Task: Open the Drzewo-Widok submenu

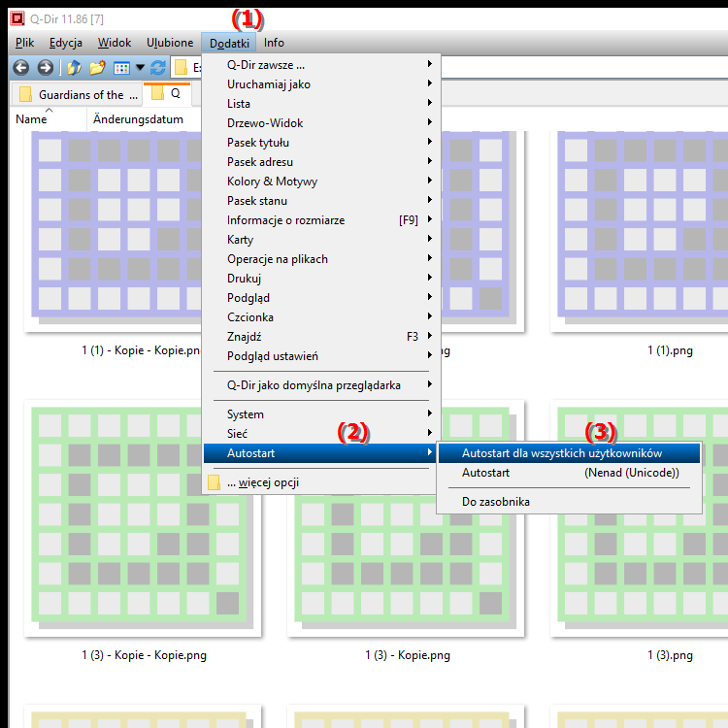Action: click(x=321, y=123)
